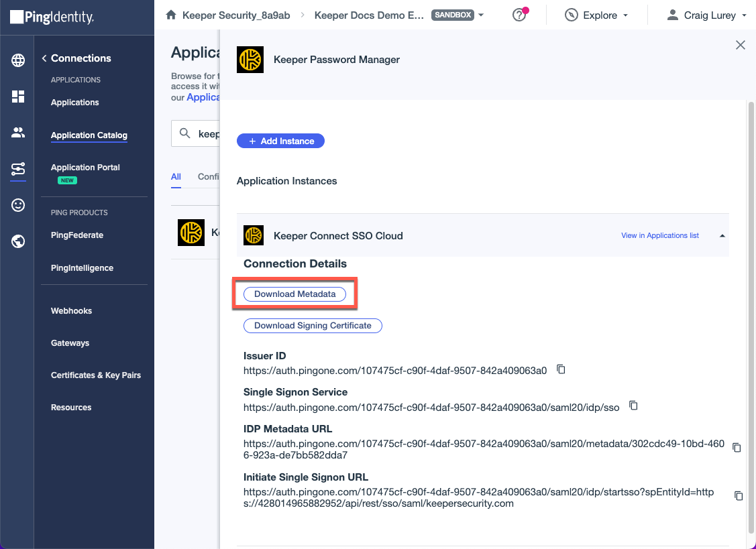Image resolution: width=756 pixels, height=549 pixels.
Task: Click the home icon in breadcrumb
Action: point(170,15)
